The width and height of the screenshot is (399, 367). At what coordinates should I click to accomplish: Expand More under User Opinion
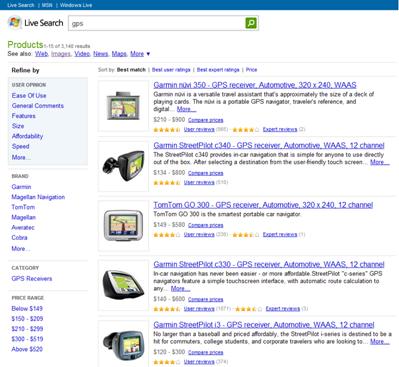click(21, 157)
